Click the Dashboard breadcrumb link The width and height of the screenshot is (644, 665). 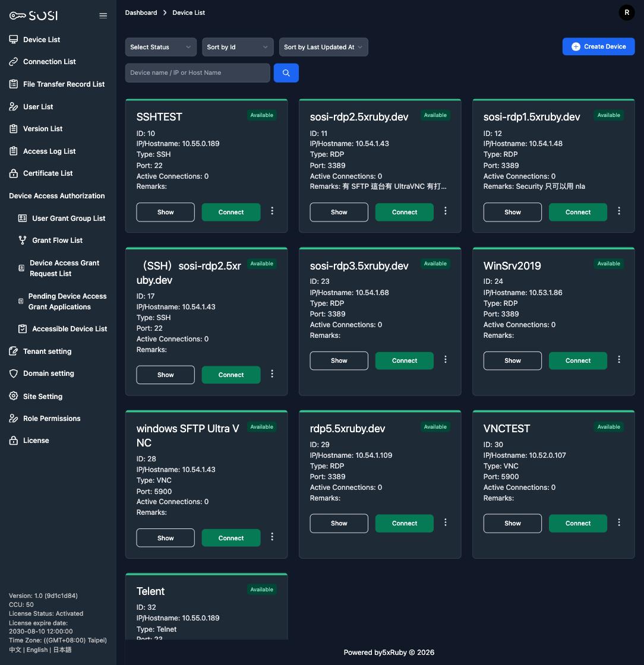coord(141,12)
